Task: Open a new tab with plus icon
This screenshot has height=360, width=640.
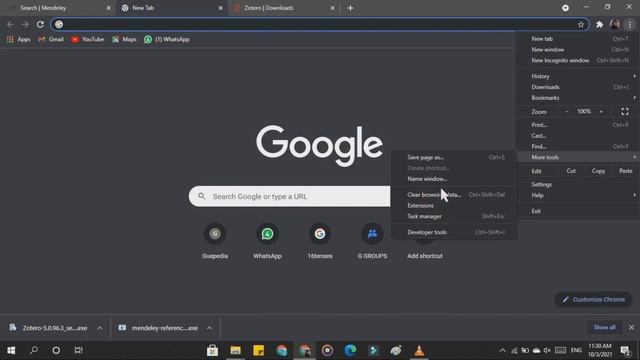Action: click(350, 8)
